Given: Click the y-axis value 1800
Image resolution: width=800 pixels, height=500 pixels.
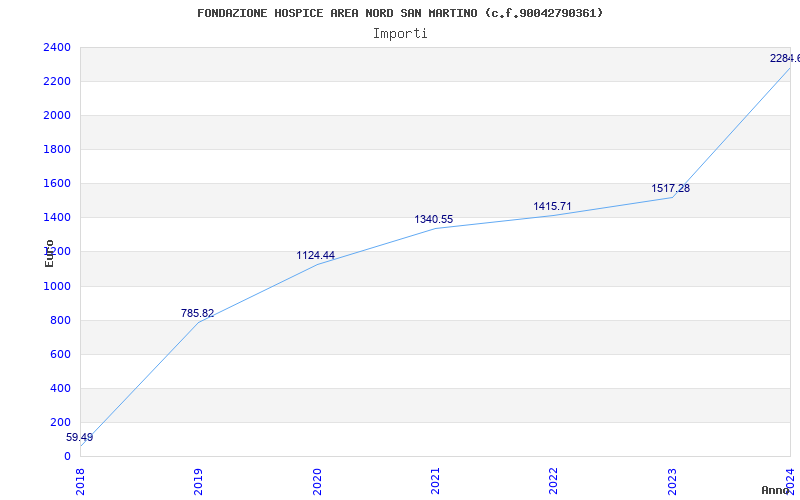Looking at the screenshot, I should pyautogui.click(x=57, y=149).
